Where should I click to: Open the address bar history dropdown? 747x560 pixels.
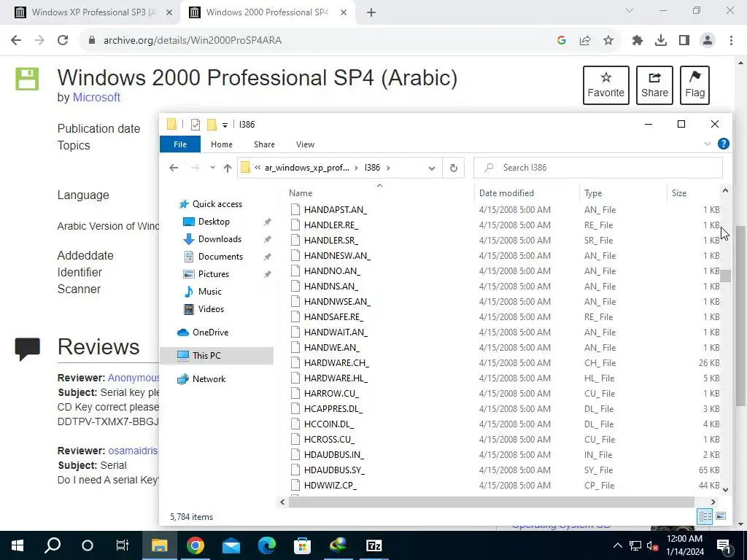[x=432, y=168]
